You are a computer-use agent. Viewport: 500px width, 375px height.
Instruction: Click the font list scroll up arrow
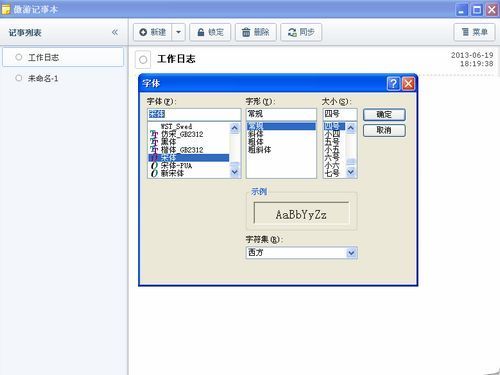click(x=235, y=128)
